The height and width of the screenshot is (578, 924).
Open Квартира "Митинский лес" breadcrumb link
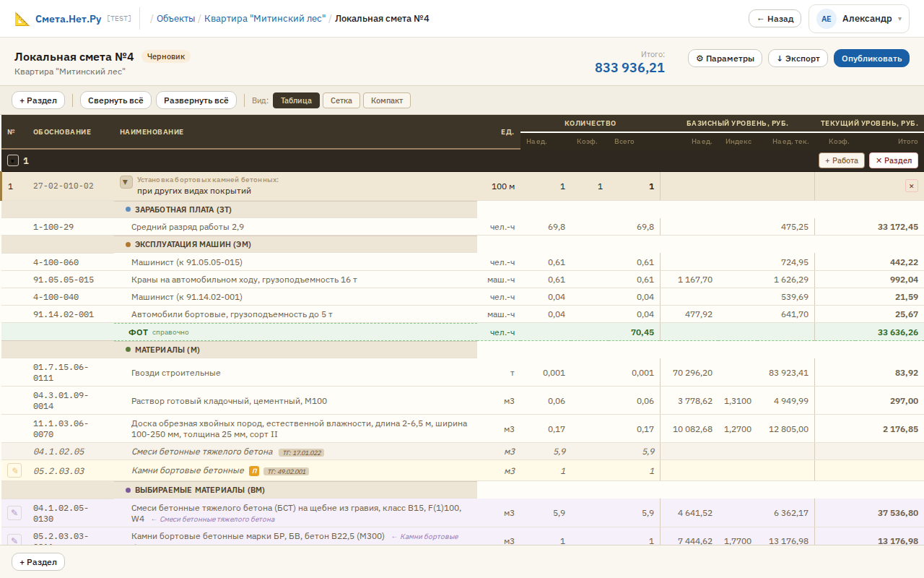pyautogui.click(x=264, y=19)
